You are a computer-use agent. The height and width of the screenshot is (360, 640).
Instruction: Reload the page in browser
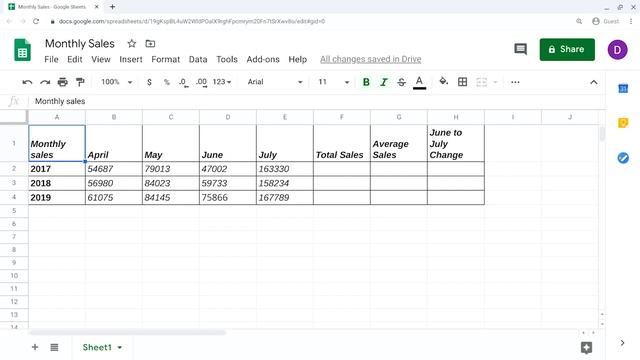pyautogui.click(x=36, y=21)
